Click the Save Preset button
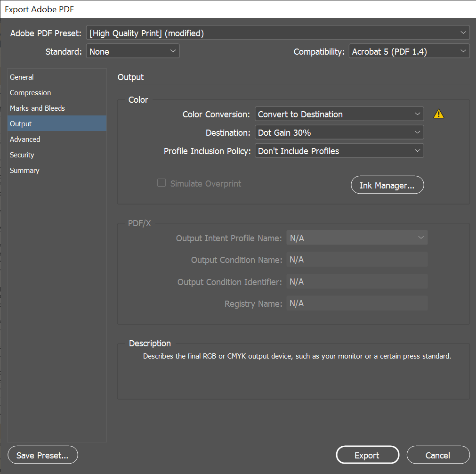476x474 pixels. click(43, 455)
